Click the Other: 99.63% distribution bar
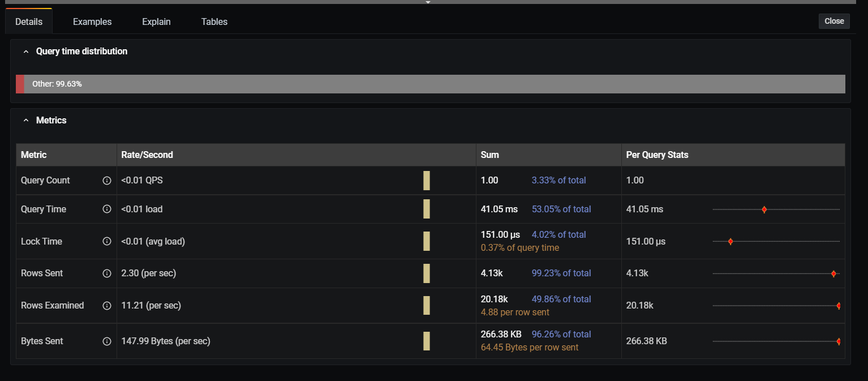The height and width of the screenshot is (381, 868). [435, 84]
